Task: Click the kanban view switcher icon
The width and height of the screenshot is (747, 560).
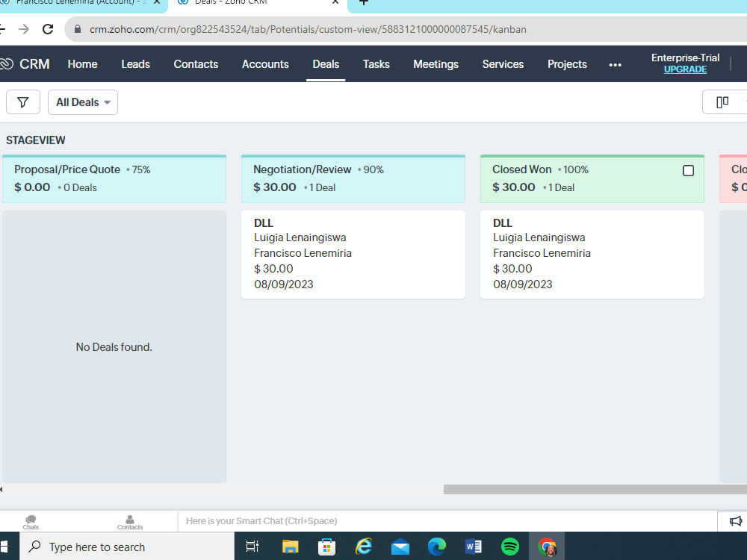Action: click(722, 102)
